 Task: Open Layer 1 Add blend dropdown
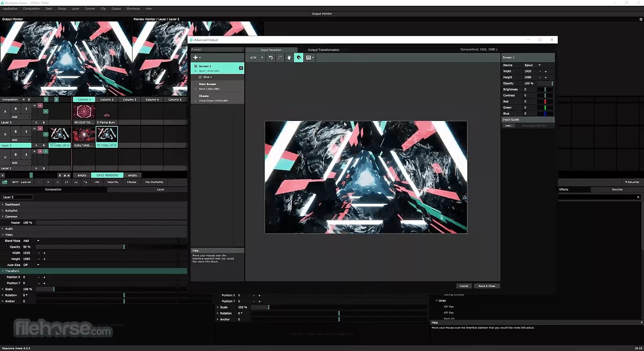pyautogui.click(x=21, y=163)
